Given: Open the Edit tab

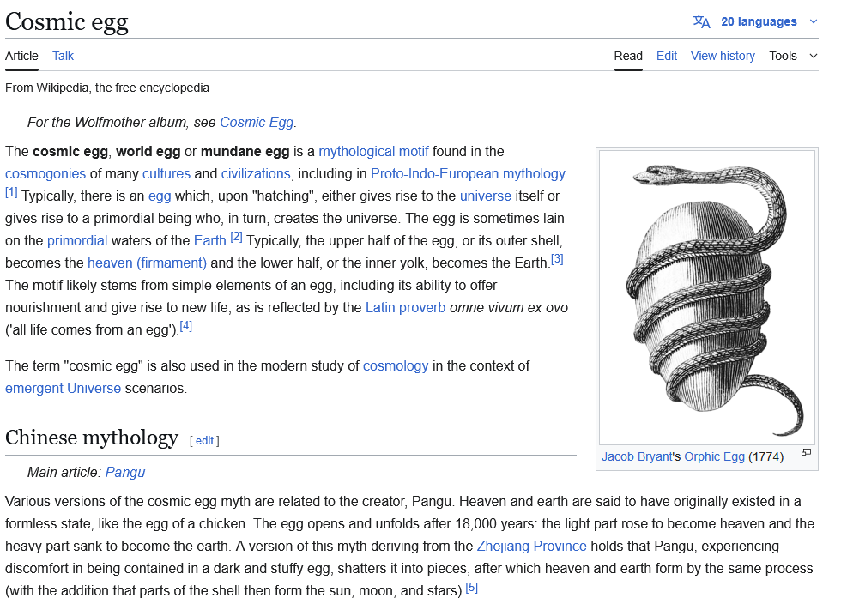Looking at the screenshot, I should (x=667, y=56).
